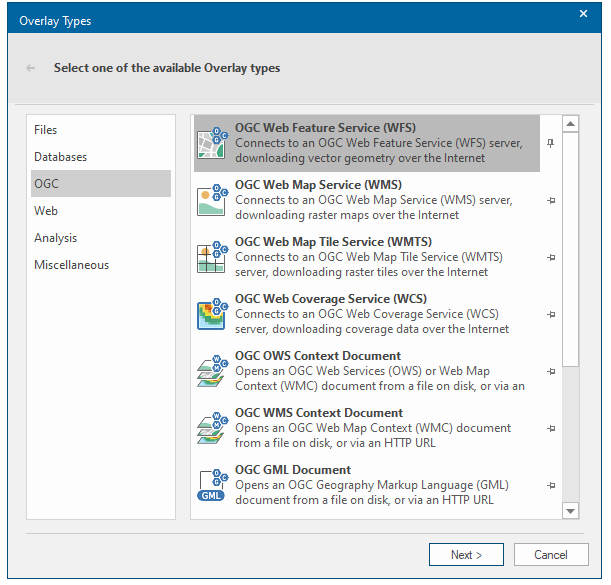Switch to the Analysis category
Image resolution: width=611 pixels, height=585 pixels.
pyautogui.click(x=55, y=238)
